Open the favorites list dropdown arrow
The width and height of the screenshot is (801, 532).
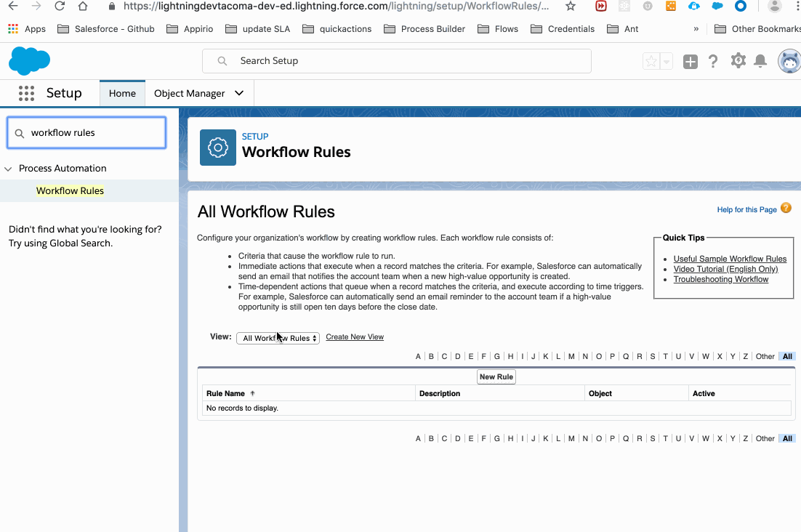click(666, 61)
